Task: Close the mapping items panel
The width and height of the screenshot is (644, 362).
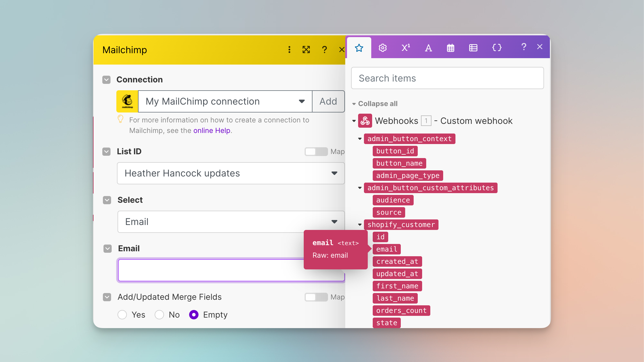Action: (540, 47)
